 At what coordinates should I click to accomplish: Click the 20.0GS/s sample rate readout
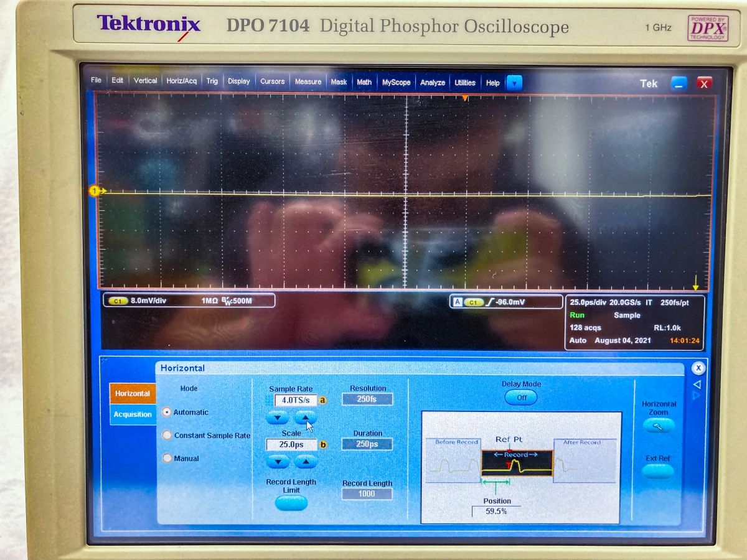[624, 302]
